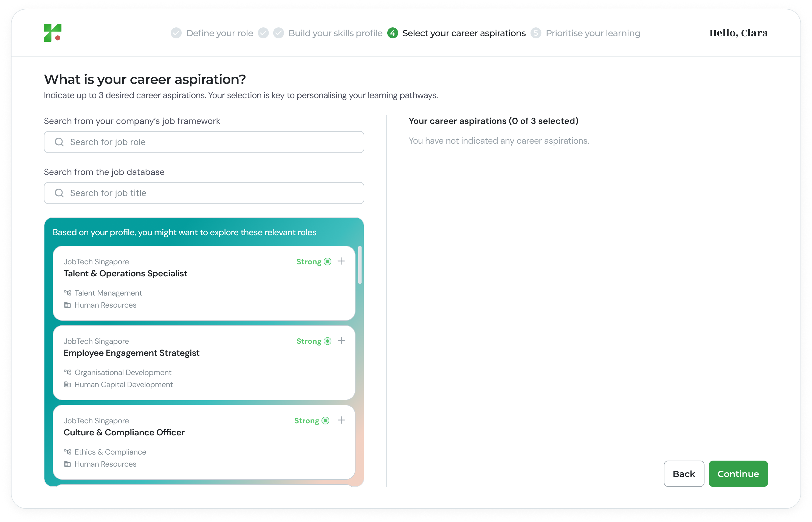This screenshot has width=812, height=522.
Task: Click the magnifier icon in job title search
Action: click(x=59, y=193)
